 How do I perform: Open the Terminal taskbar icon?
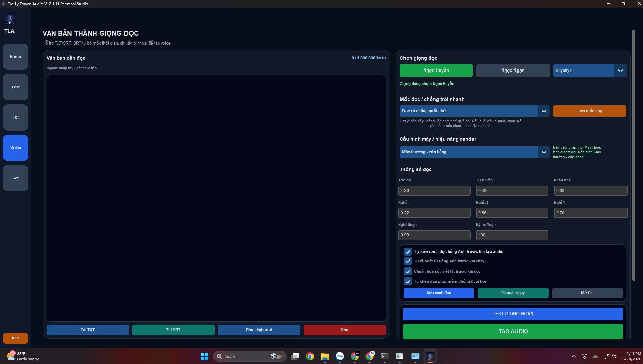(x=384, y=356)
